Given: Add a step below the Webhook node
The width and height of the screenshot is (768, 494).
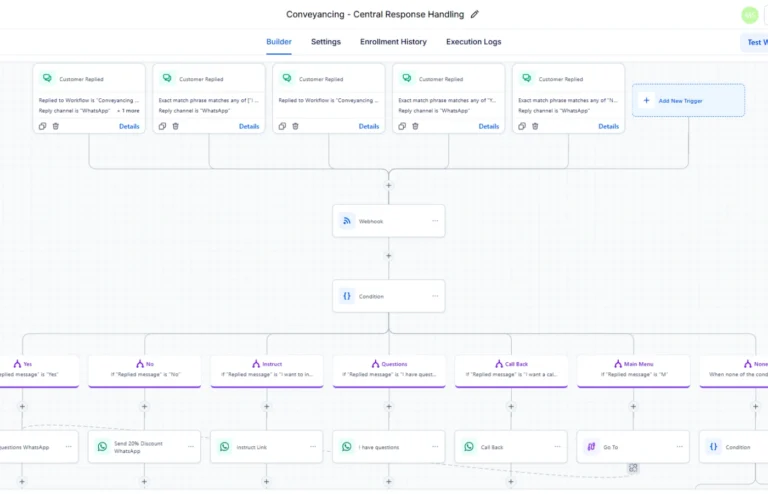Looking at the screenshot, I should coord(389,256).
